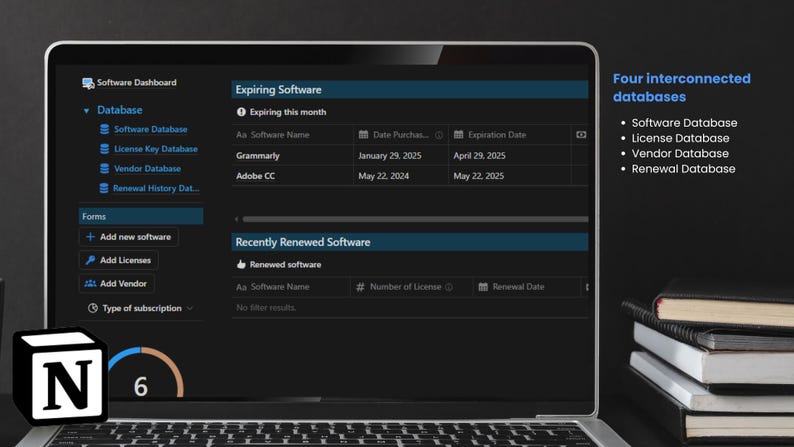The height and width of the screenshot is (447, 794).
Task: Click the January 29, 2025 date cell
Action: click(x=389, y=156)
